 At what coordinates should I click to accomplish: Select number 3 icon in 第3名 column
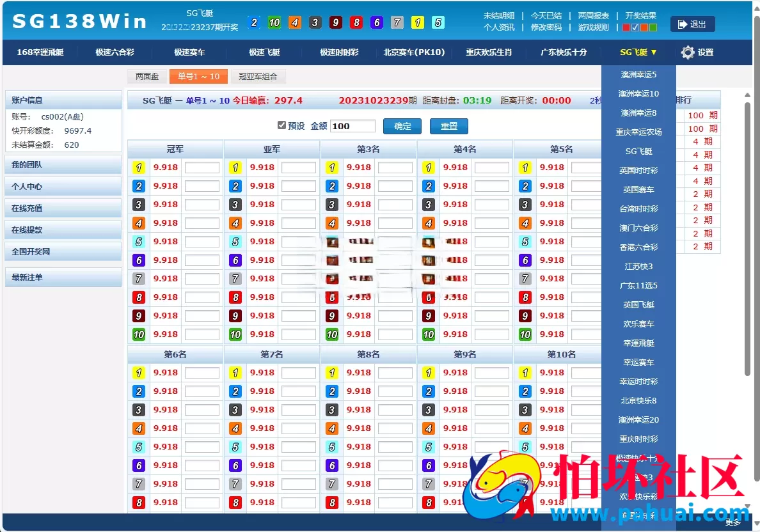pyautogui.click(x=331, y=205)
